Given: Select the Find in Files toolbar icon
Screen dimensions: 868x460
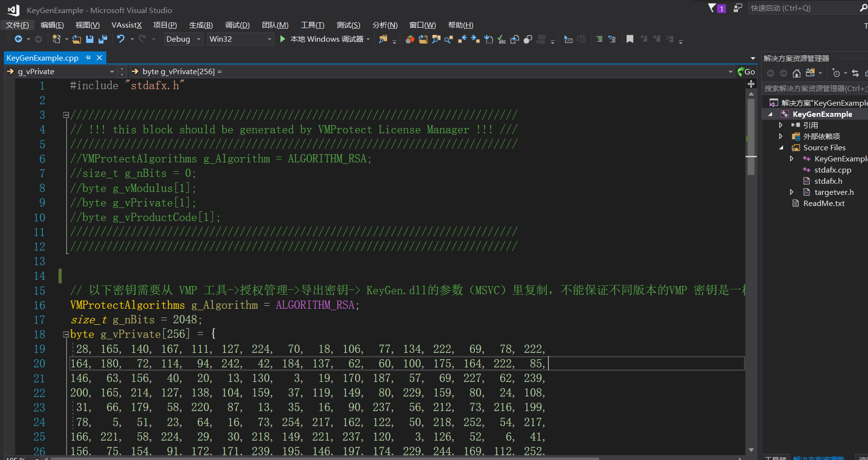Looking at the screenshot, I should [436, 39].
